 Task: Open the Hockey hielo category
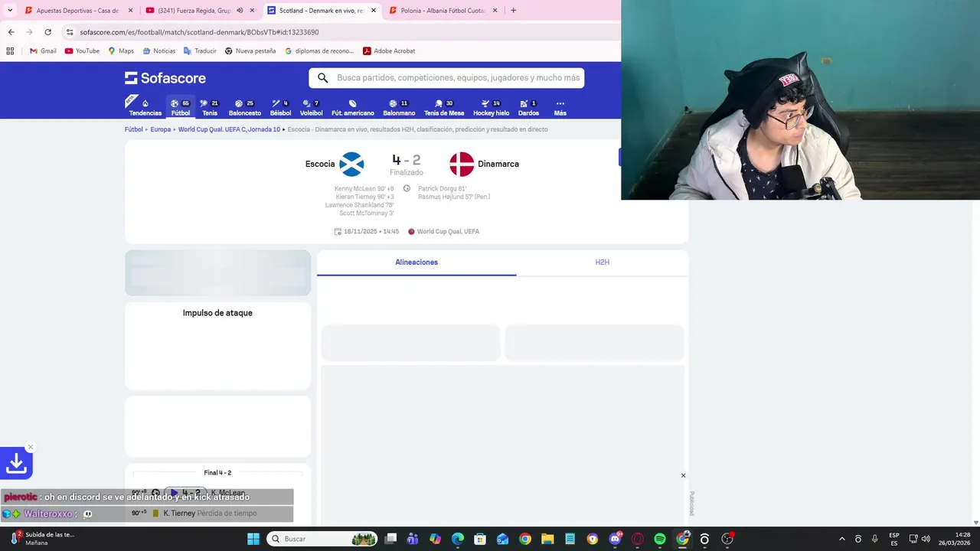[x=491, y=108]
